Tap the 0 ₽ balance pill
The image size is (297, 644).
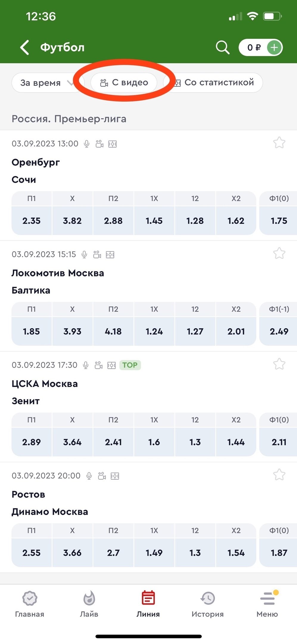(254, 48)
